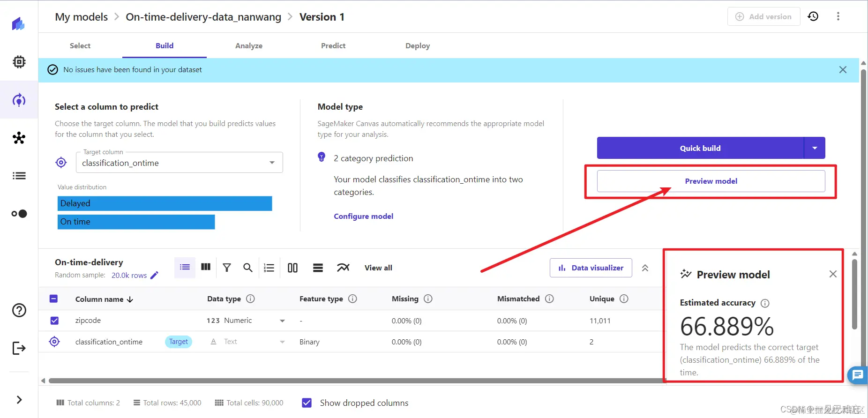This screenshot has height=418, width=868.
Task: Click the rows management icon
Action: coord(318,268)
